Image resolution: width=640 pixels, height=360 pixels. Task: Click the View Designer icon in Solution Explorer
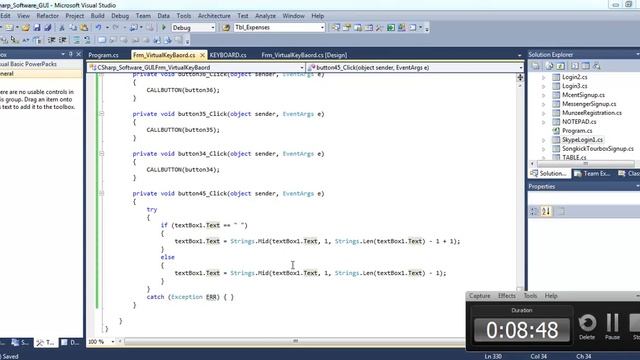point(586,66)
